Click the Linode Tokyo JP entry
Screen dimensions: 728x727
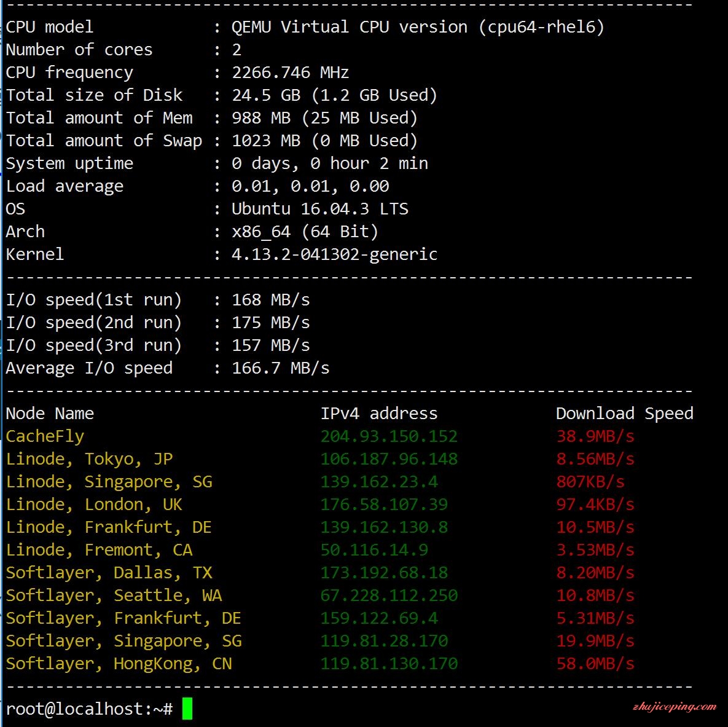(x=89, y=459)
